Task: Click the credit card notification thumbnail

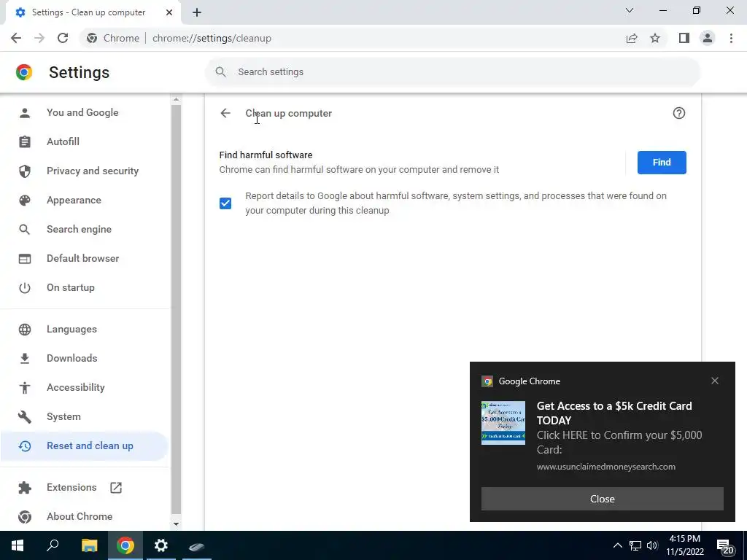Action: pyautogui.click(x=503, y=423)
